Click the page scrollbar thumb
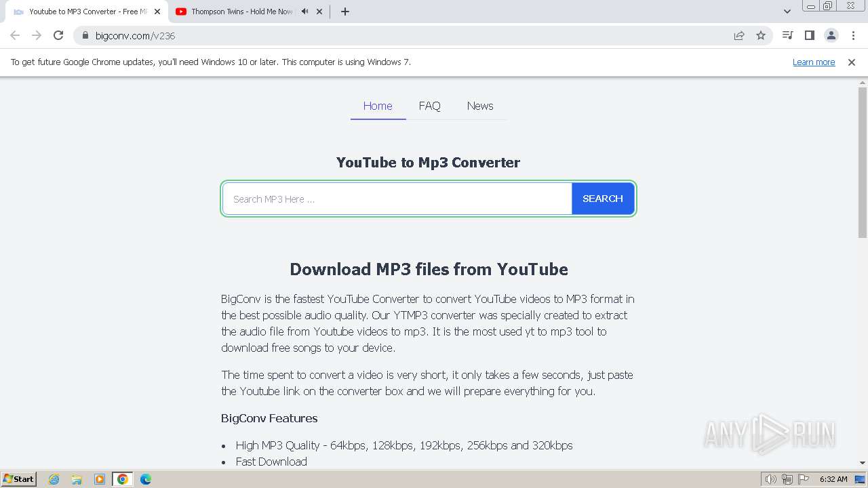This screenshot has height=488, width=868. point(863,163)
